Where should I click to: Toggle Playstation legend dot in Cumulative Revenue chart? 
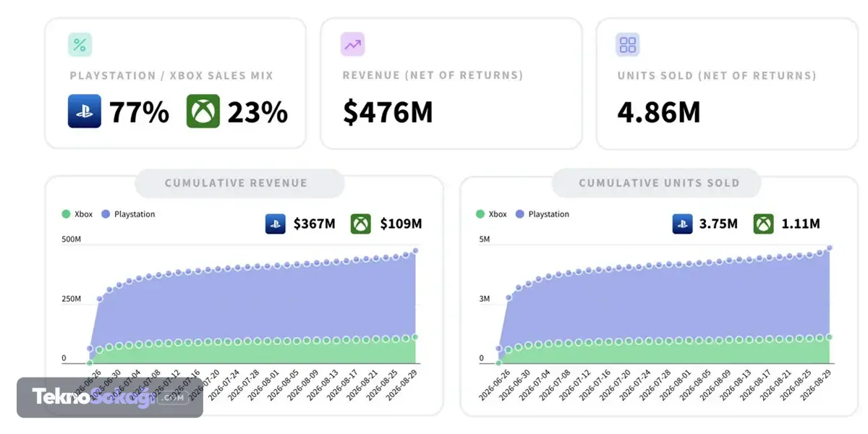pyautogui.click(x=106, y=214)
